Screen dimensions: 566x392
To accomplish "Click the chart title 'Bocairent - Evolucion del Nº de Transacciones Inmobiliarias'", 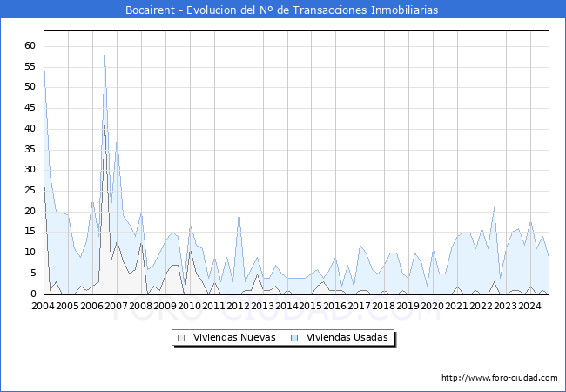I will 281,10.
